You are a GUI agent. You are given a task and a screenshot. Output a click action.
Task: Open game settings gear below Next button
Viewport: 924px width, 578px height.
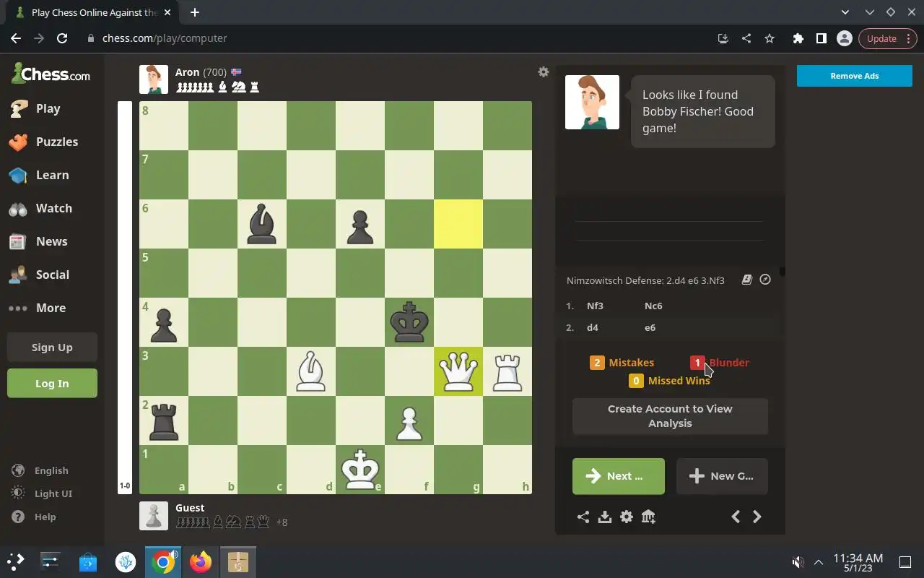(x=627, y=517)
